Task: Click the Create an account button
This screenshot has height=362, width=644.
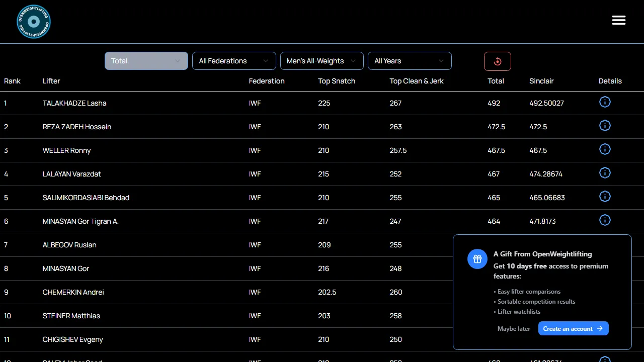Action: pos(573,328)
